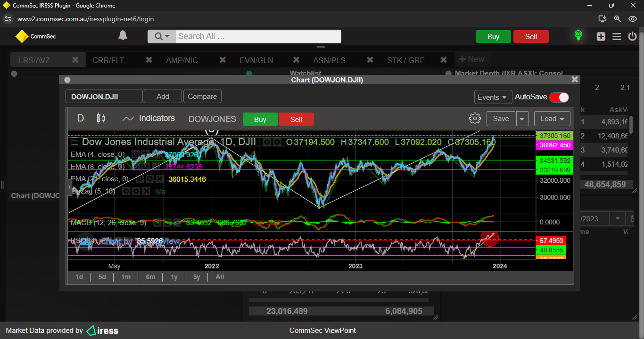Toggle visibility of MACD indicator
644x339 pixels.
157,223
